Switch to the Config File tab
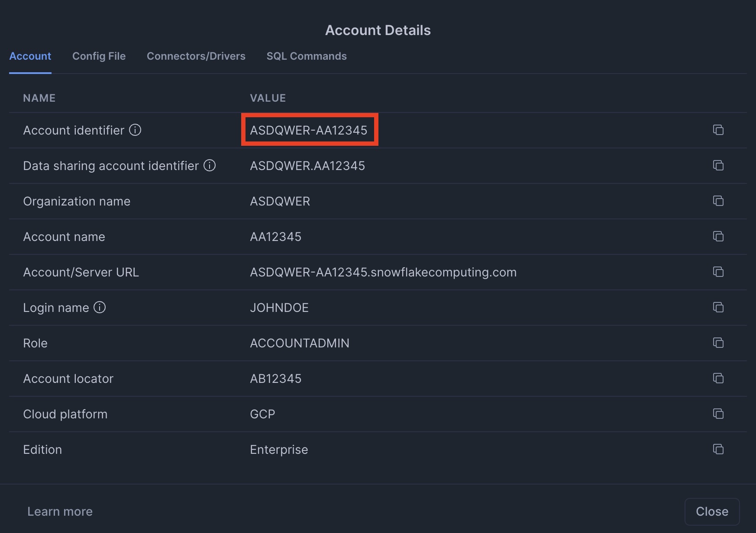The width and height of the screenshot is (756, 533). 99,56
